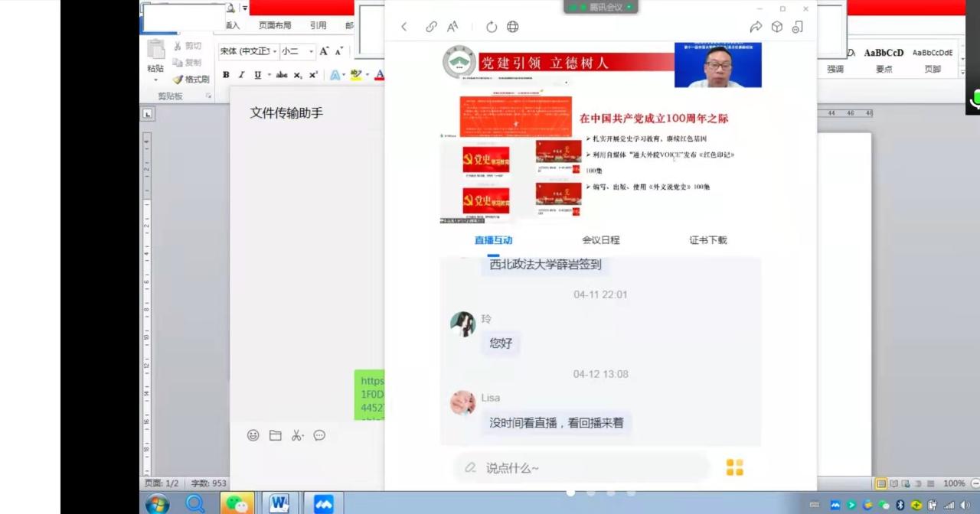
Task: Refresh the live broadcast page
Action: [x=492, y=27]
